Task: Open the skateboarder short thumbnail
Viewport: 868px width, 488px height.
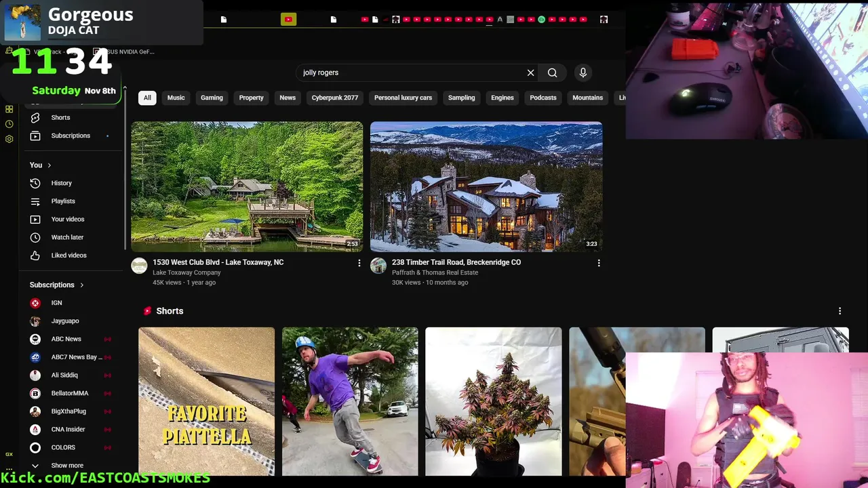Action: click(350, 401)
